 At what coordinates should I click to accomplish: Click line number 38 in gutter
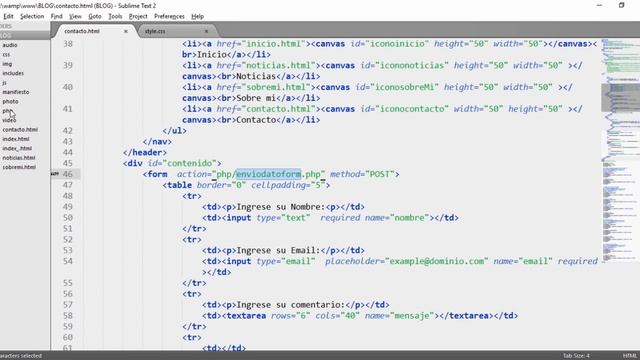pos(68,44)
